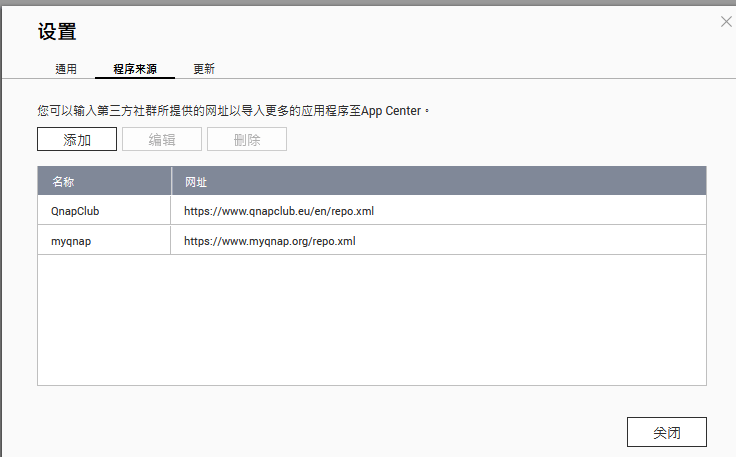Sort by the 名称 column header

coord(104,181)
